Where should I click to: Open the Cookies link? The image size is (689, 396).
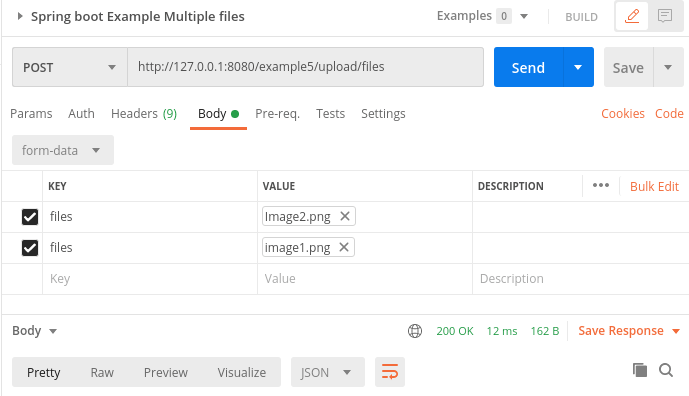tap(623, 114)
